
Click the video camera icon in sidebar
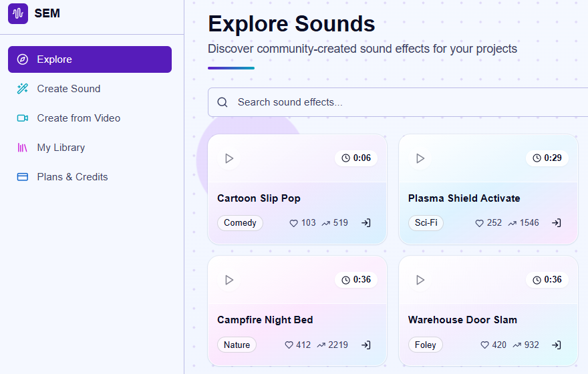coord(23,118)
